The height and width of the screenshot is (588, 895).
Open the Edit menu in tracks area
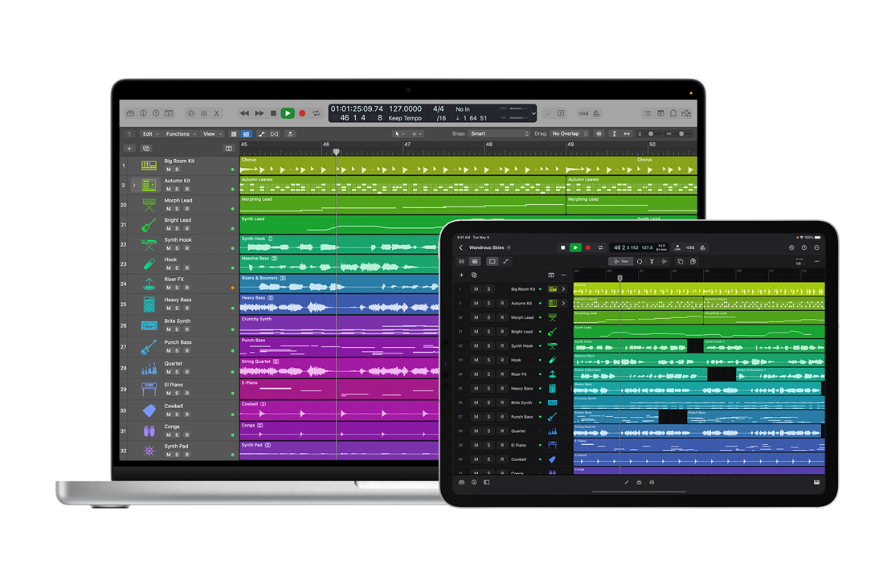(x=149, y=134)
